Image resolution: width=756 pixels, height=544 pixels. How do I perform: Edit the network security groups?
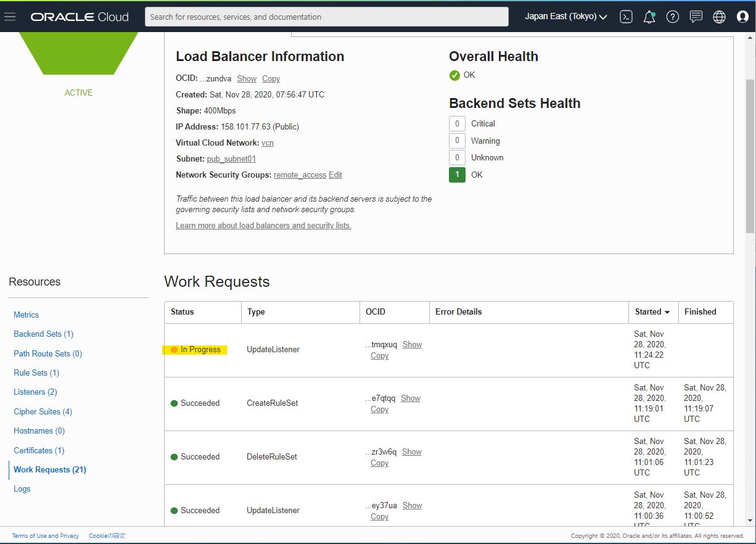[335, 175]
